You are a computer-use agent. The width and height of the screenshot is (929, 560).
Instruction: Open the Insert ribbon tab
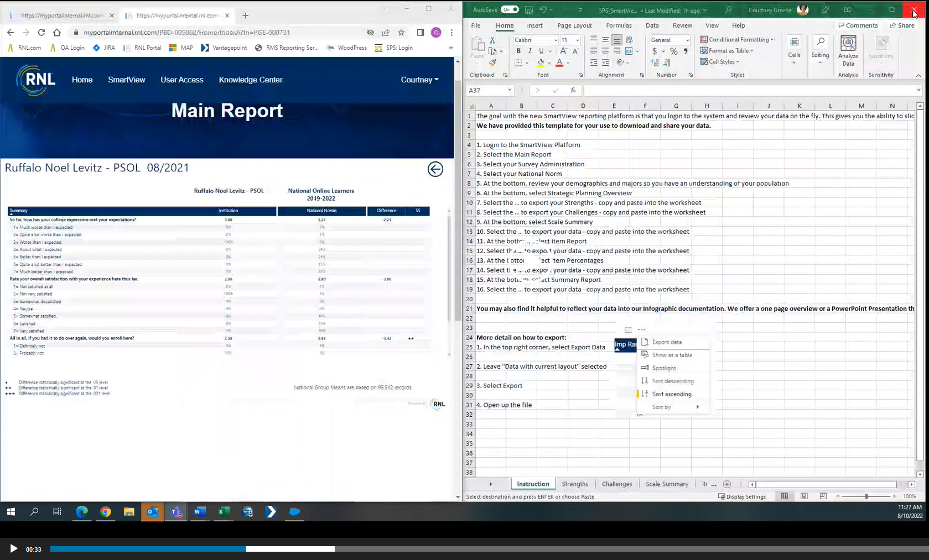[x=534, y=25]
